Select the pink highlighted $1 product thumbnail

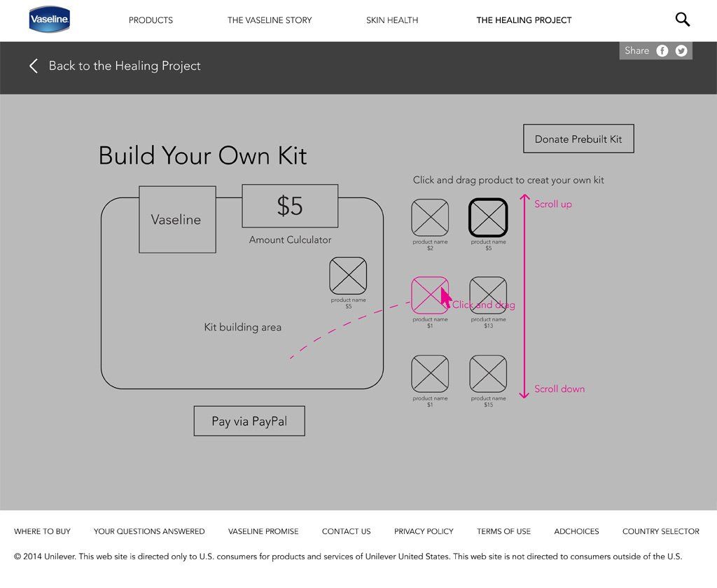point(430,295)
